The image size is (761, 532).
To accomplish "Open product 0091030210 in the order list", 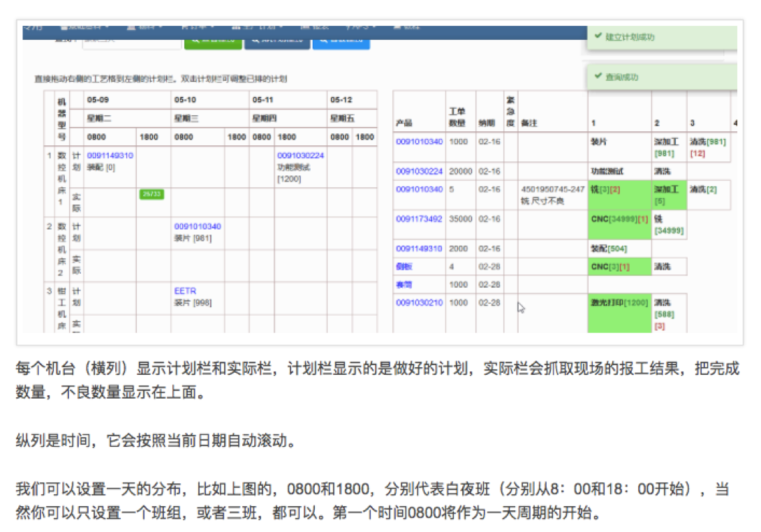I will [x=419, y=302].
